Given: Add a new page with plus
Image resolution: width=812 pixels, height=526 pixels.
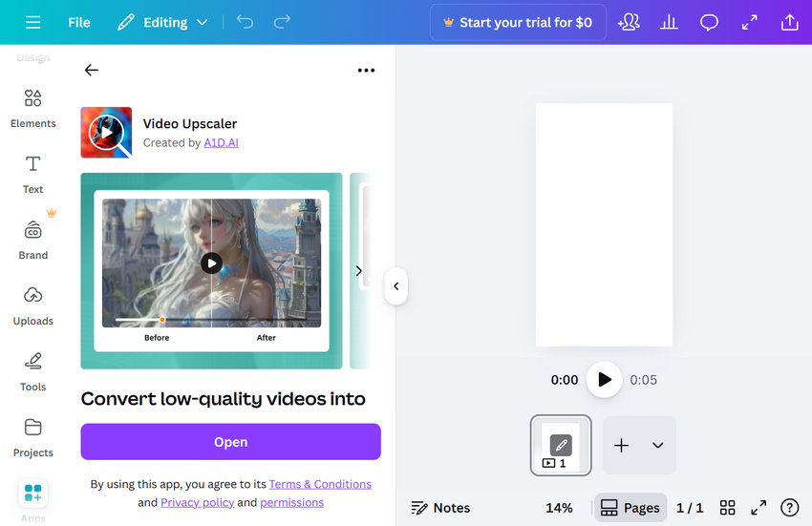Looking at the screenshot, I should (x=622, y=445).
